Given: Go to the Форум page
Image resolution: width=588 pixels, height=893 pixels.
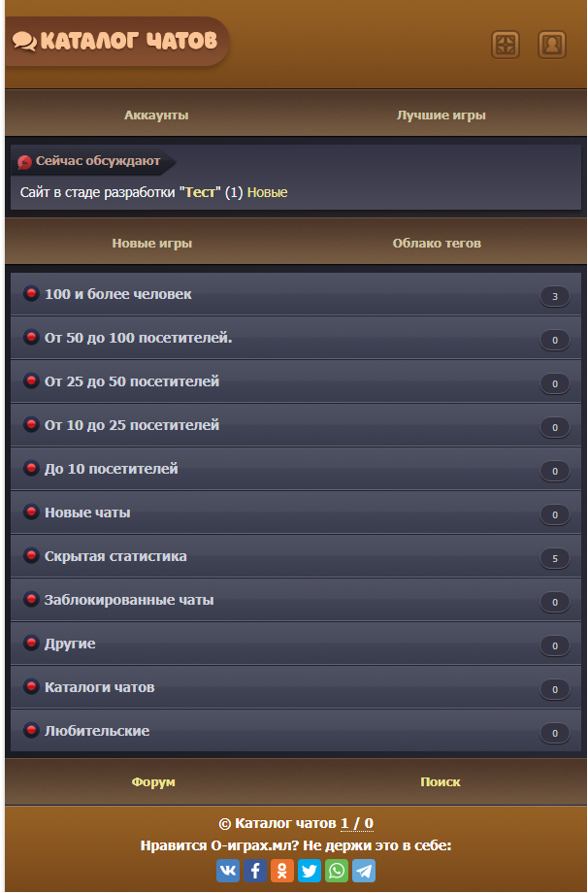Looking at the screenshot, I should point(153,782).
